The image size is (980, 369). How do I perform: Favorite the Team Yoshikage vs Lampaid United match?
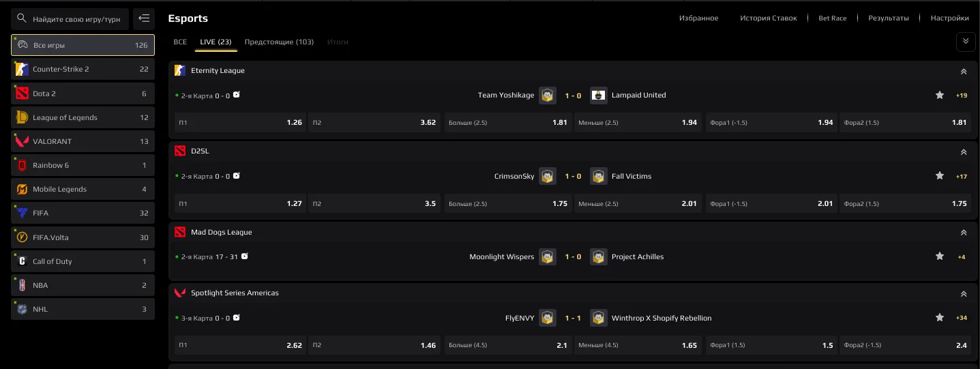coord(940,95)
